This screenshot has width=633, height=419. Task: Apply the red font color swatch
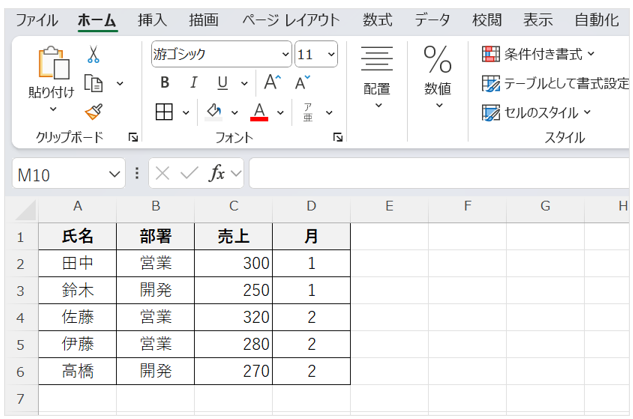(258, 111)
